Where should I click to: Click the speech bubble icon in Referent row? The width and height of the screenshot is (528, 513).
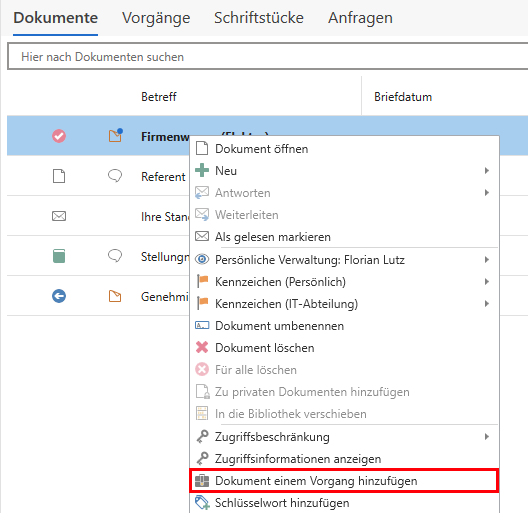click(x=115, y=175)
